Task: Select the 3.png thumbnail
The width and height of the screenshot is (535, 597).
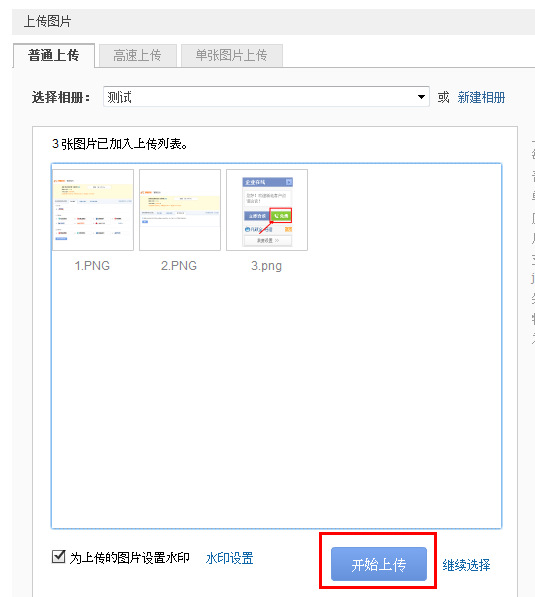Action: (x=267, y=210)
